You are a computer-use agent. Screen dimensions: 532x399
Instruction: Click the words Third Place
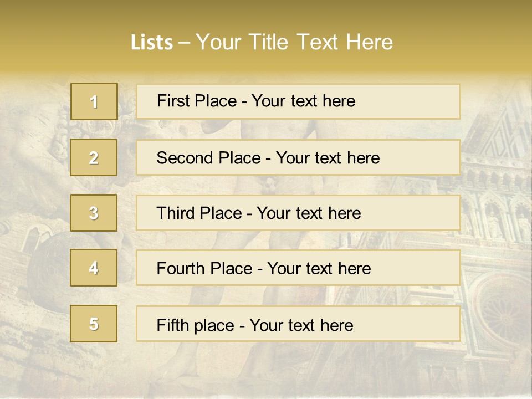pos(199,213)
